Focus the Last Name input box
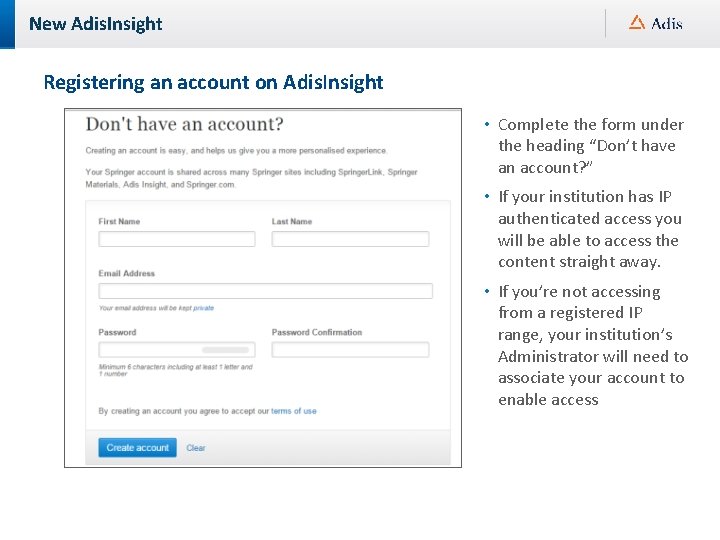The width and height of the screenshot is (720, 540). coord(350,239)
